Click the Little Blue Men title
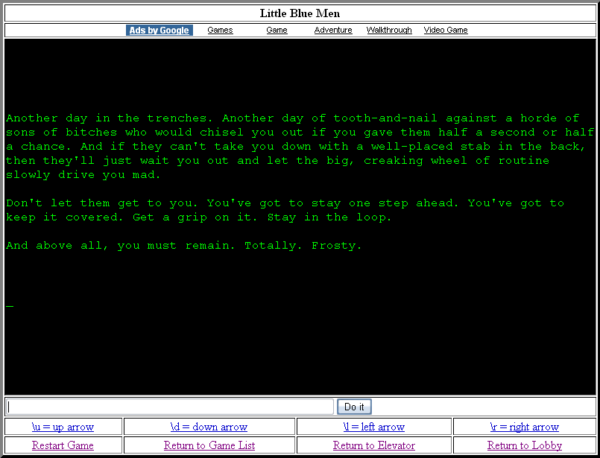Screen dimensions: 600x458 [300, 13]
